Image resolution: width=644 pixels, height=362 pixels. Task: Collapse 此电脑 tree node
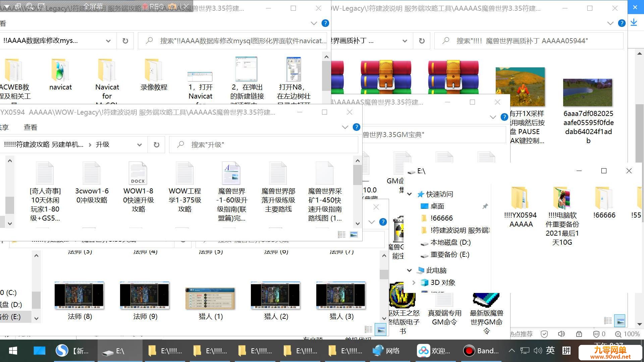coord(410,270)
